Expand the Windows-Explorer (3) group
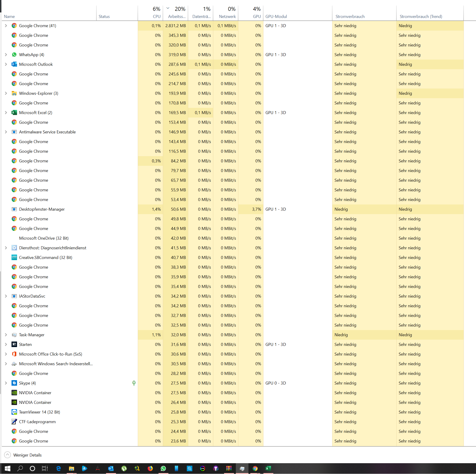 pos(6,93)
